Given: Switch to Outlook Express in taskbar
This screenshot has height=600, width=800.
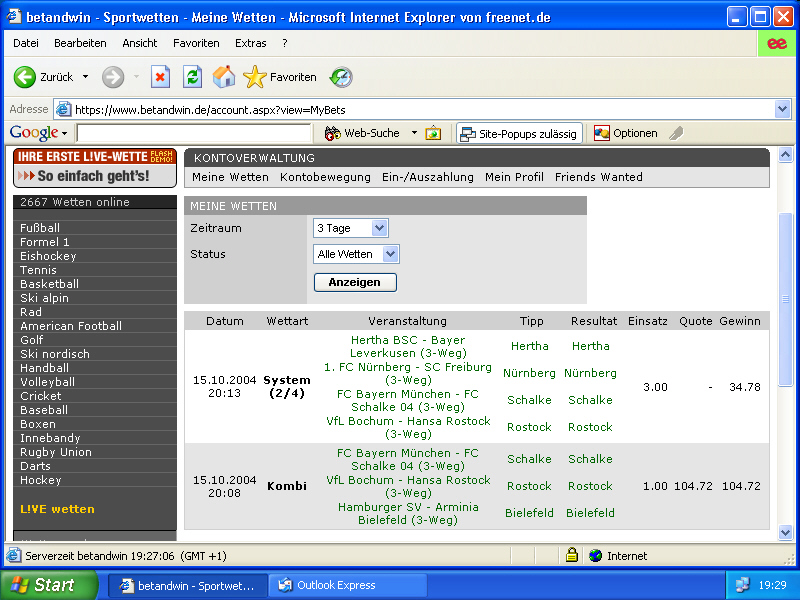Looking at the screenshot, I should coord(347,585).
